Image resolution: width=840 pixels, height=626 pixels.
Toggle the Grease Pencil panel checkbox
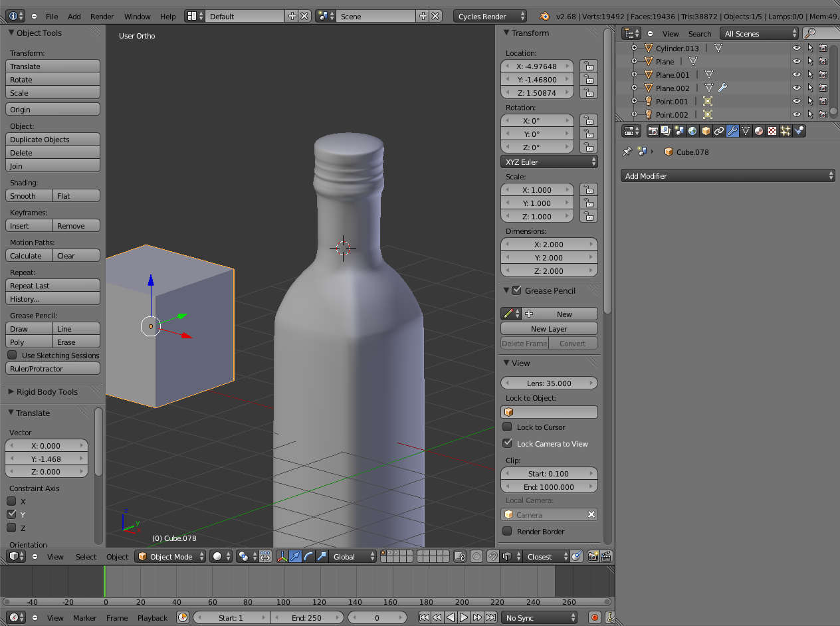click(516, 290)
